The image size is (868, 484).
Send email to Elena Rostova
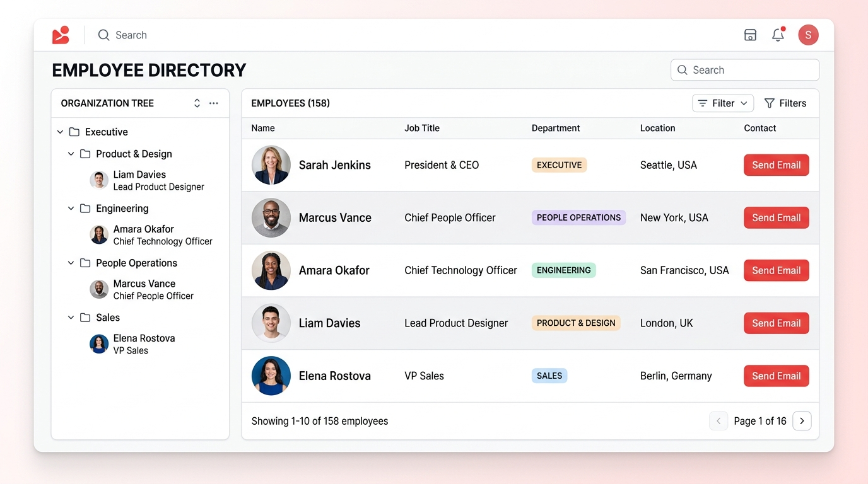click(x=777, y=376)
